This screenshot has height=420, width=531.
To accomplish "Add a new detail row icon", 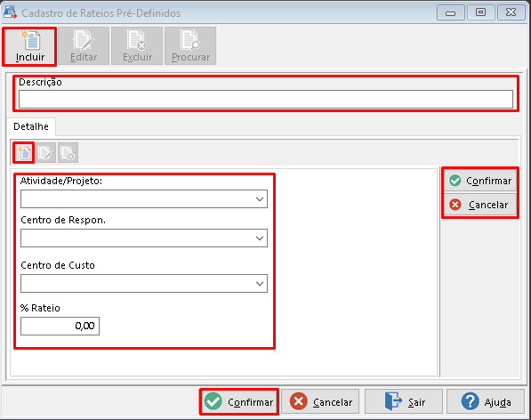I will tap(24, 153).
